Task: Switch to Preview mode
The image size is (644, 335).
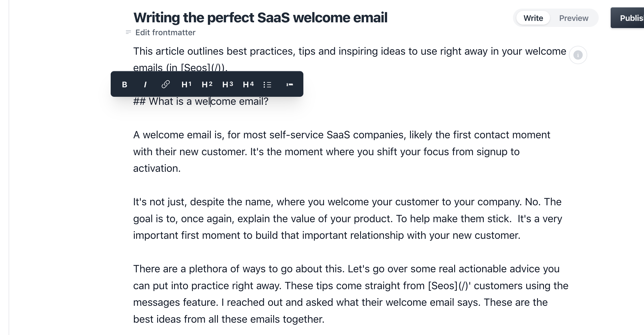Action: [573, 18]
